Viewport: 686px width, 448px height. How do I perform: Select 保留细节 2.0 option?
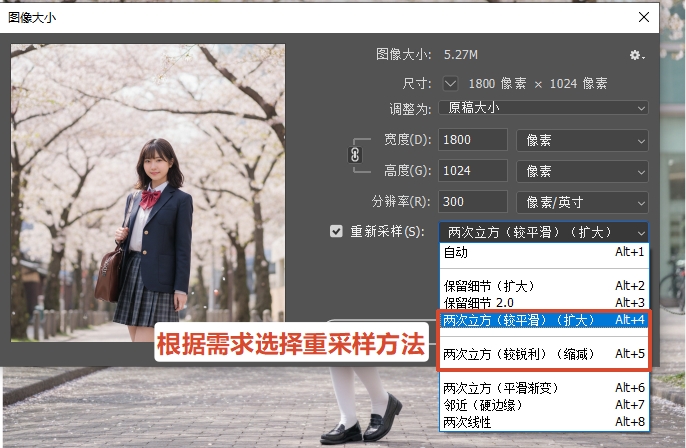(x=544, y=302)
